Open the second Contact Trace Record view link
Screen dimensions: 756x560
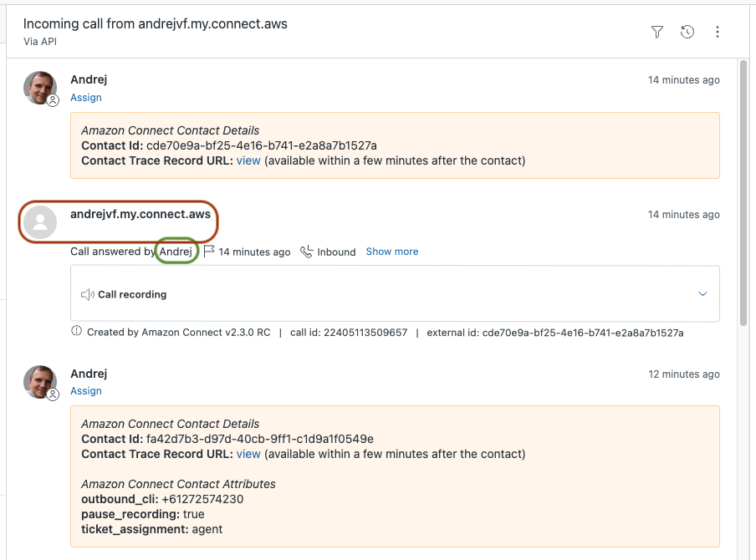click(248, 454)
